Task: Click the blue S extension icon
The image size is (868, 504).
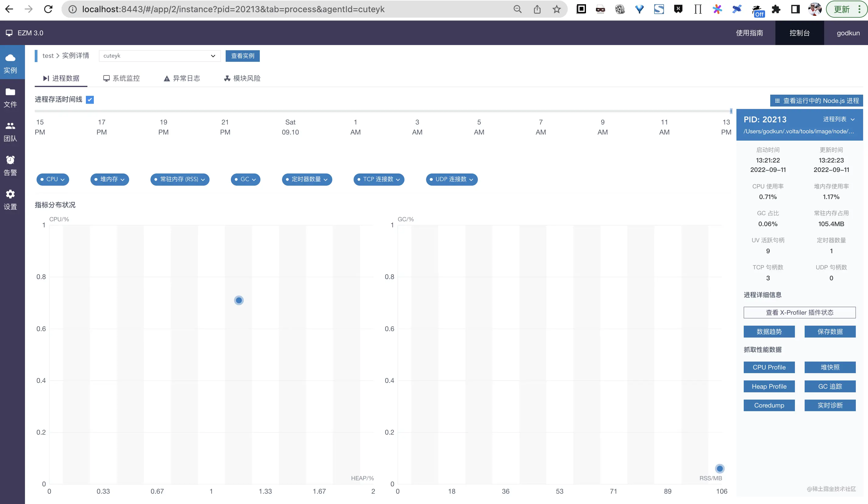Action: click(659, 9)
